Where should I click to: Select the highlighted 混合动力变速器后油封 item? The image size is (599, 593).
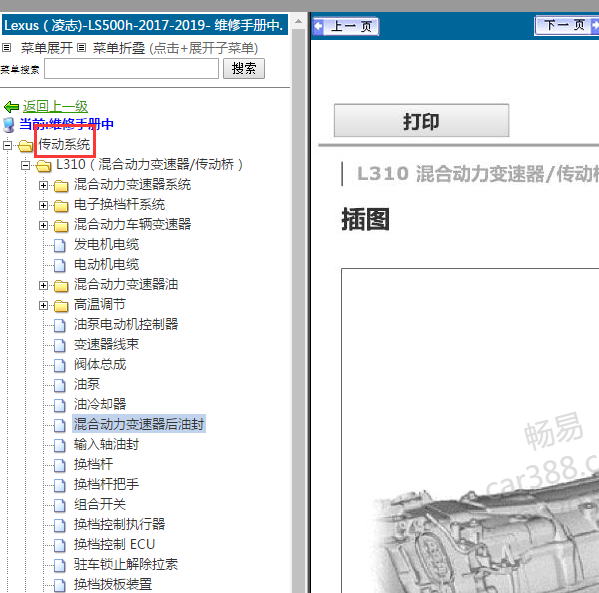(139, 424)
